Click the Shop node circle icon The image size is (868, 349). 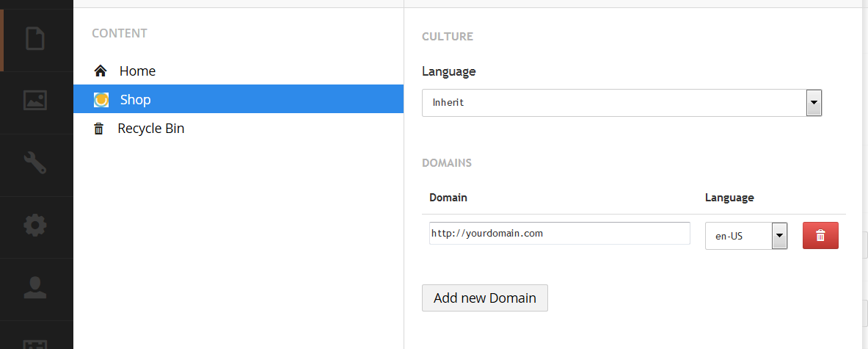(x=101, y=100)
